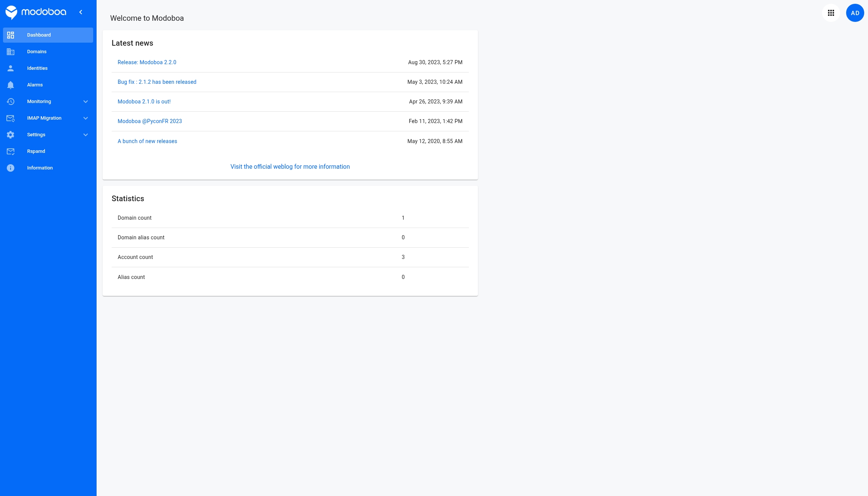868x496 pixels.
Task: Open the apps grid menu
Action: [x=831, y=13]
